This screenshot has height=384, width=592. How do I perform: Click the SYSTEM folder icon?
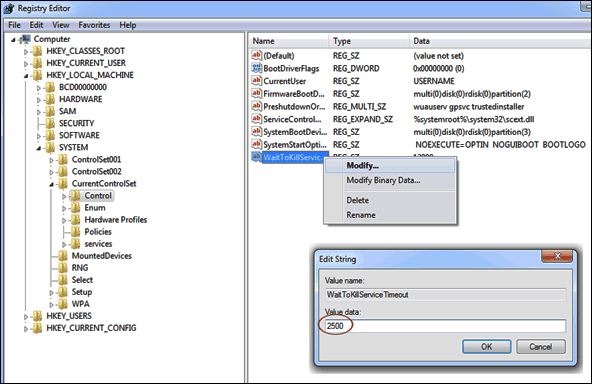point(50,148)
